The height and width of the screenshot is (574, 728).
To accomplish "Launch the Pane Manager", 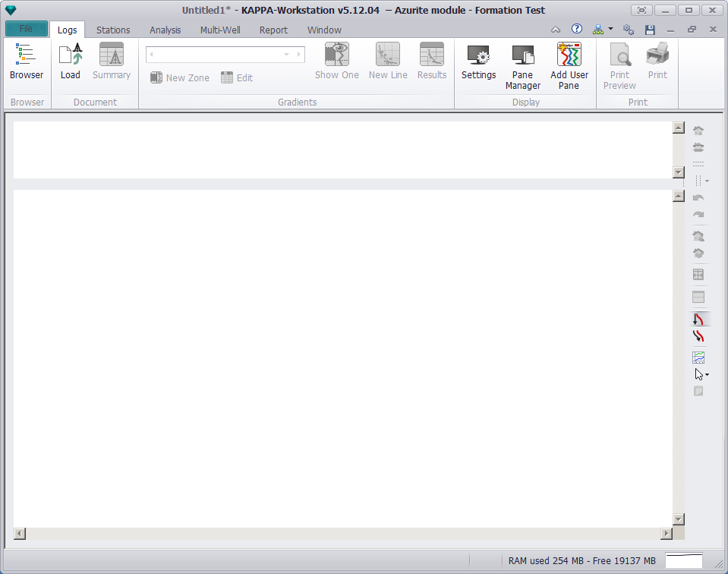I will click(x=523, y=66).
